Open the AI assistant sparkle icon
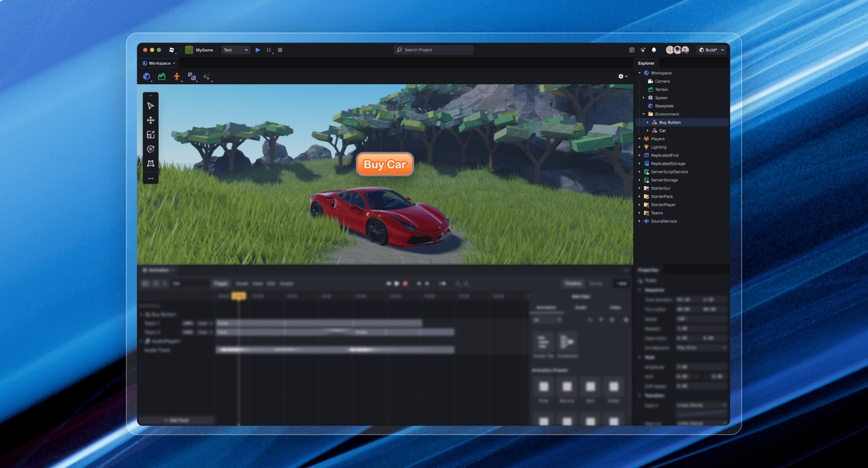The image size is (868, 468). pos(643,50)
